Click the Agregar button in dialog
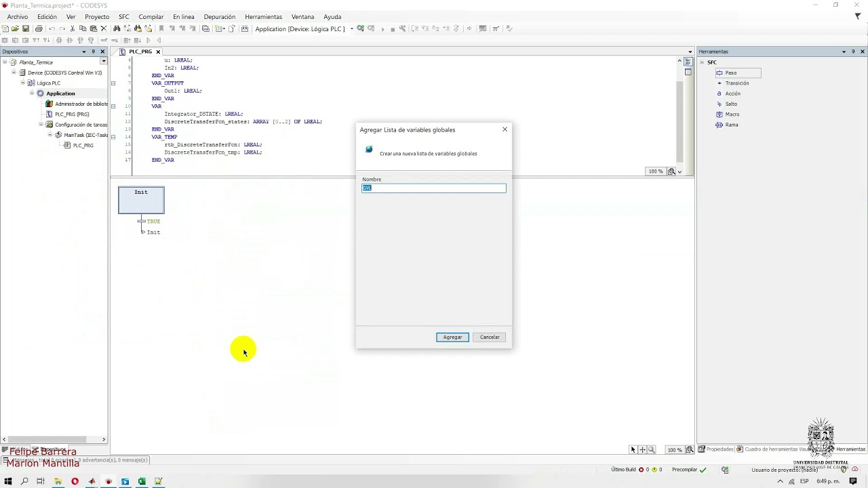 coord(452,337)
